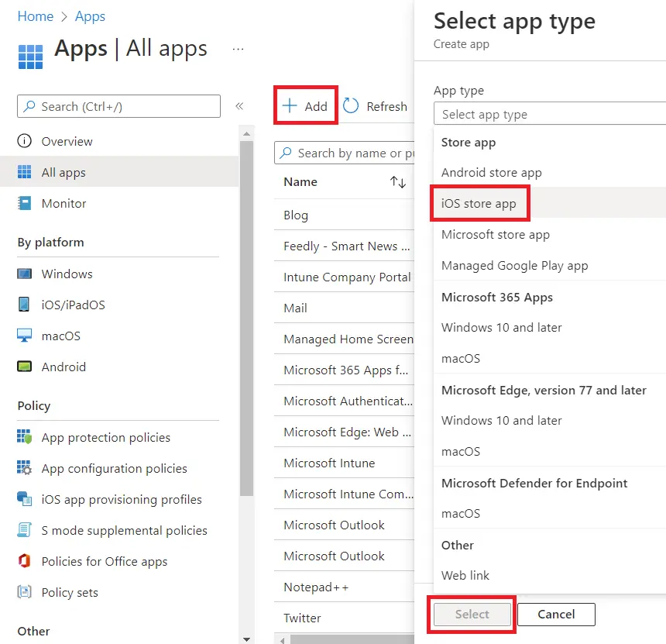The height and width of the screenshot is (644, 666).
Task: Select the Android platform icon
Action: coord(25,367)
